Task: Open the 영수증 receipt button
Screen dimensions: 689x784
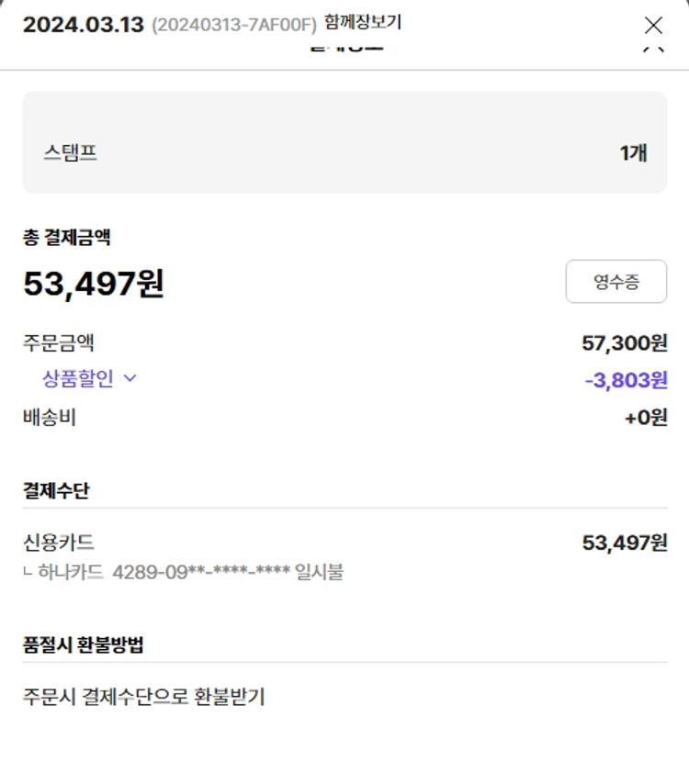Action: click(616, 282)
